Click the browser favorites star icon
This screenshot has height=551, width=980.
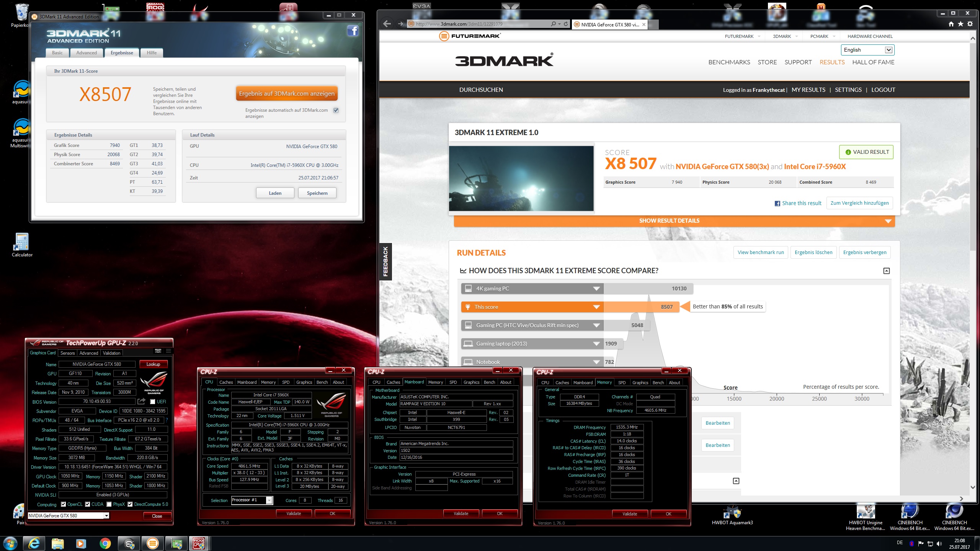(x=960, y=24)
